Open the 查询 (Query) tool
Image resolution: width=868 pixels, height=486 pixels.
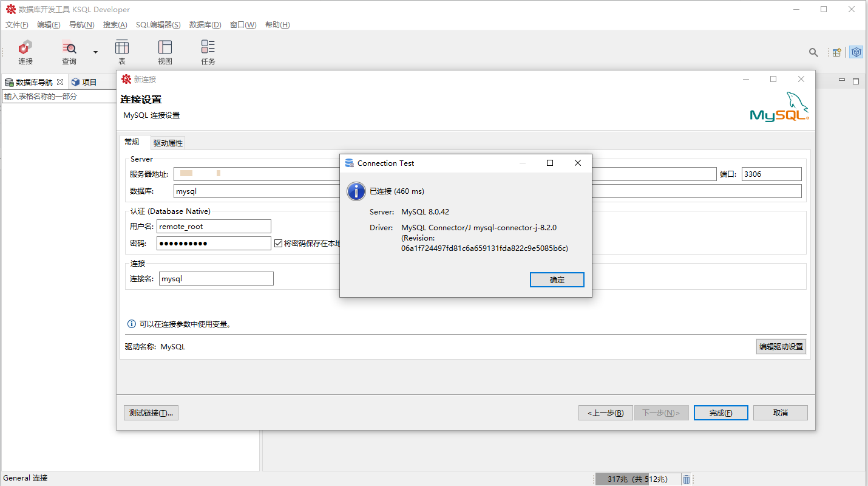pos(69,52)
